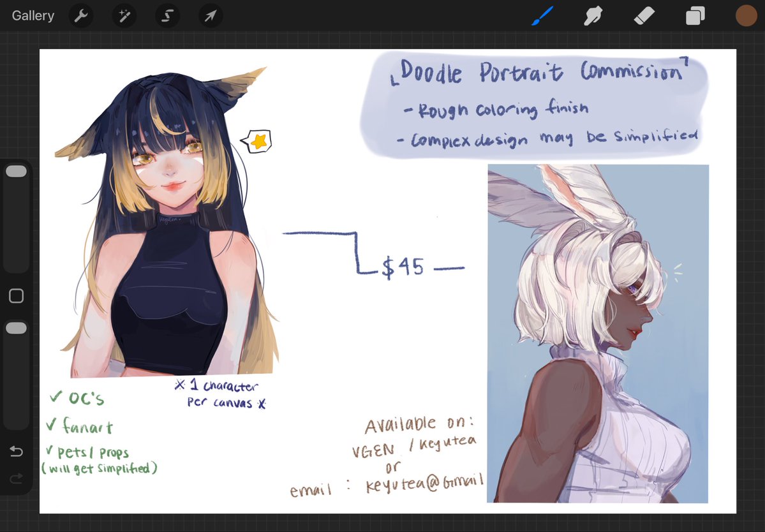Open the Layers panel
This screenshot has width=765, height=532.
695,15
